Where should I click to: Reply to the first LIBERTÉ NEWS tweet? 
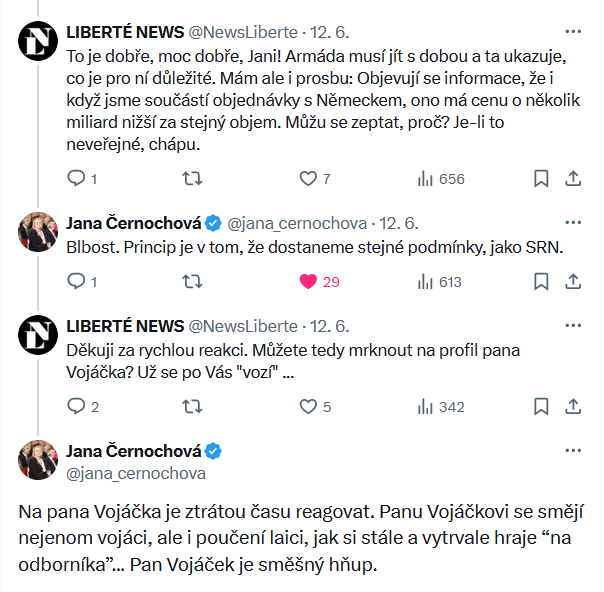click(x=76, y=178)
